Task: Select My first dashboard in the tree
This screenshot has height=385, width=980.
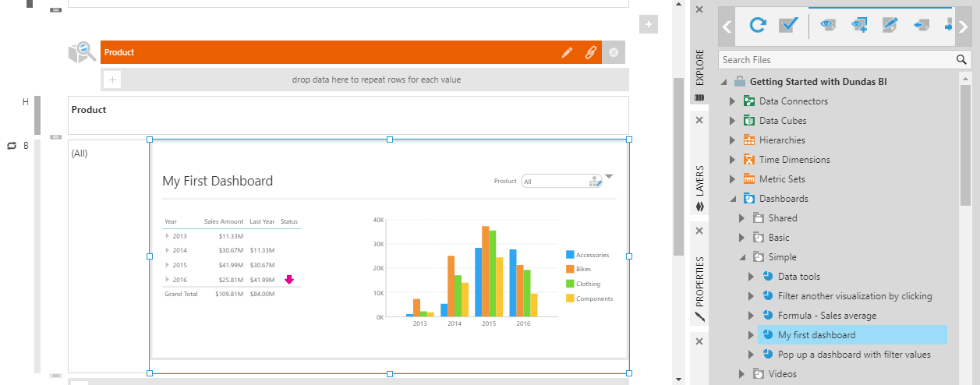Action: (816, 335)
